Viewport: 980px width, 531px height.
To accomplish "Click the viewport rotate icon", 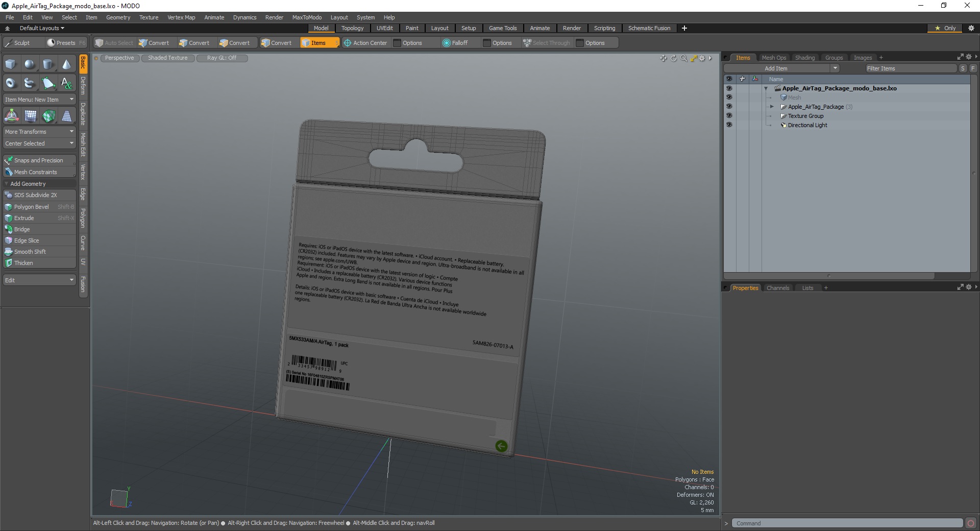I will point(673,58).
